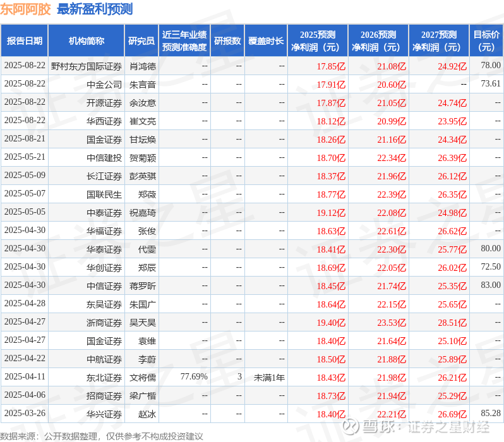
Task: Select researcher 肖鸿德 cell
Action: click(143, 66)
